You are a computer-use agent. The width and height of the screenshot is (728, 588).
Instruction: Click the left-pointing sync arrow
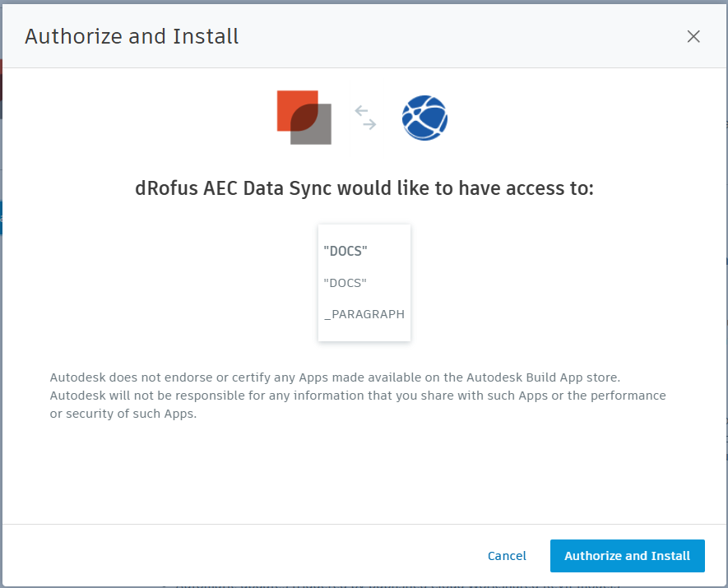pyautogui.click(x=362, y=109)
